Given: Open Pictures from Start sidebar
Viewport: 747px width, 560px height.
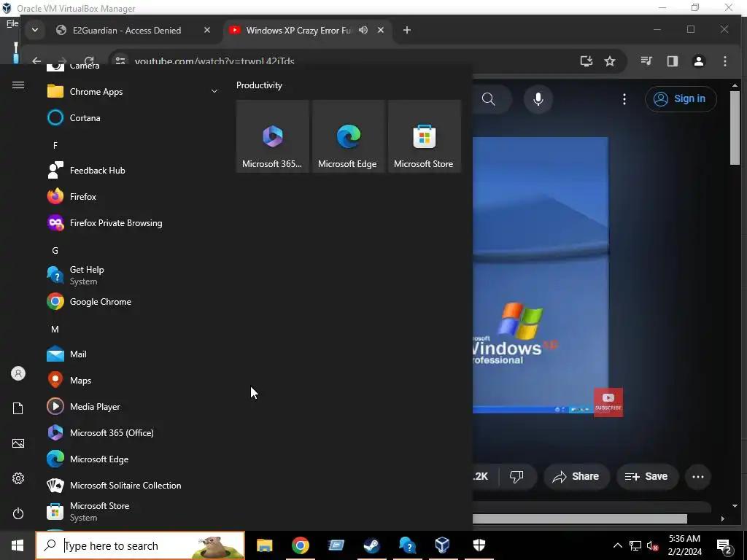Looking at the screenshot, I should point(18,443).
